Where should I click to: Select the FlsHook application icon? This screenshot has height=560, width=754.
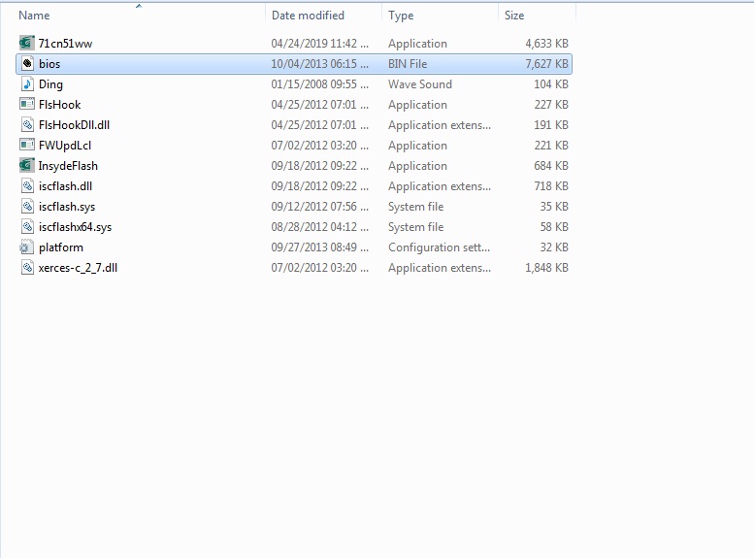click(x=27, y=105)
